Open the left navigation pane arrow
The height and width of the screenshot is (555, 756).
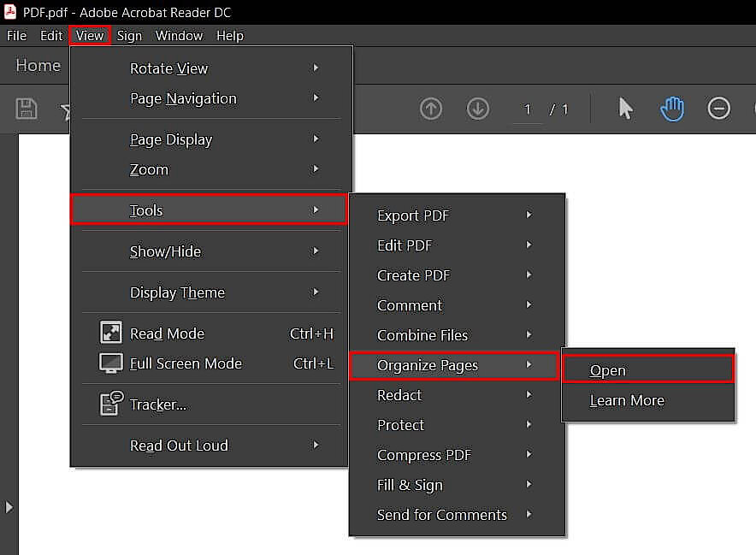[x=10, y=506]
